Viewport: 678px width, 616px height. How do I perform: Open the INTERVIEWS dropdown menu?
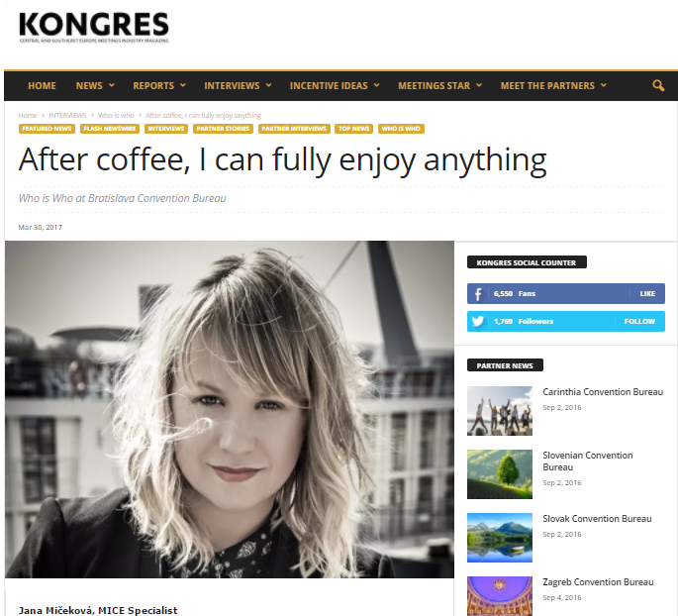[x=238, y=85]
